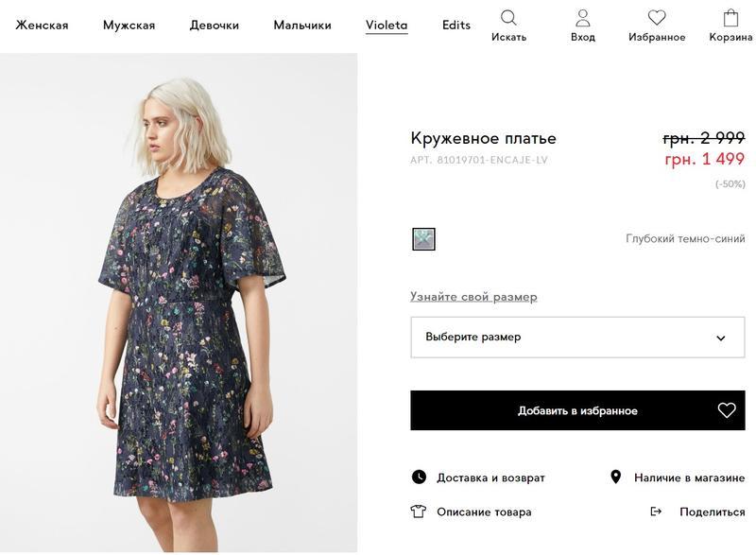Open the favorites heart icon in header
The width and height of the screenshot is (756, 555).
657,18
